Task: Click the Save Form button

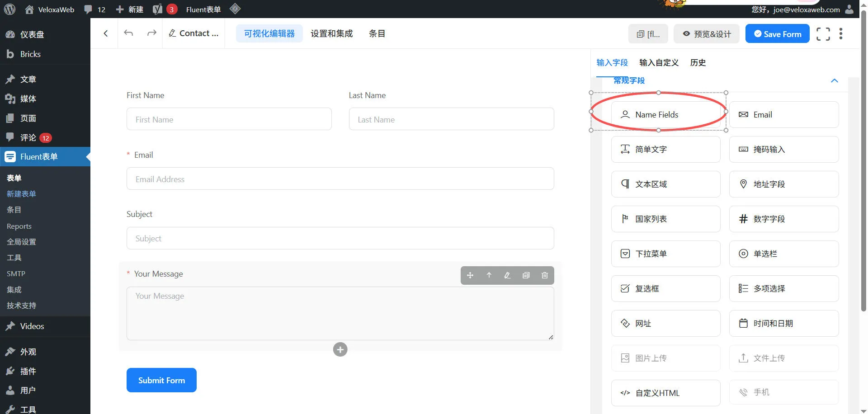Action: click(x=777, y=34)
